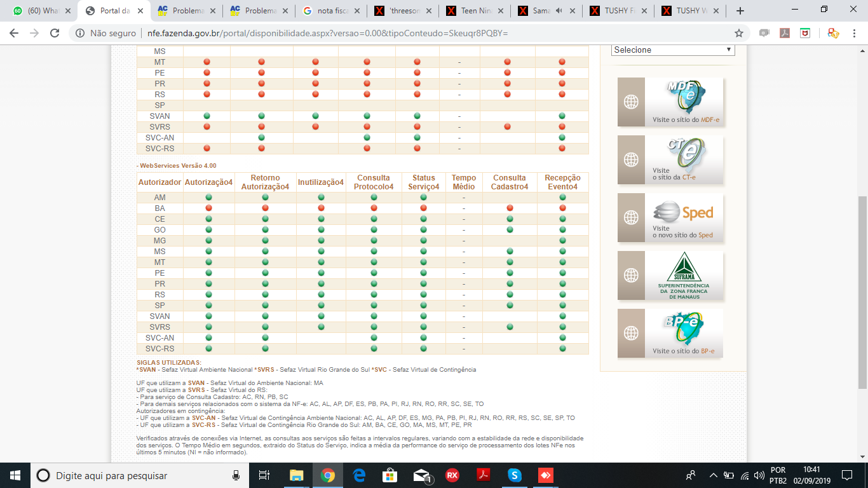
Task: Click SVAN green Autorização indicator, upper table
Action: pyautogui.click(x=207, y=116)
